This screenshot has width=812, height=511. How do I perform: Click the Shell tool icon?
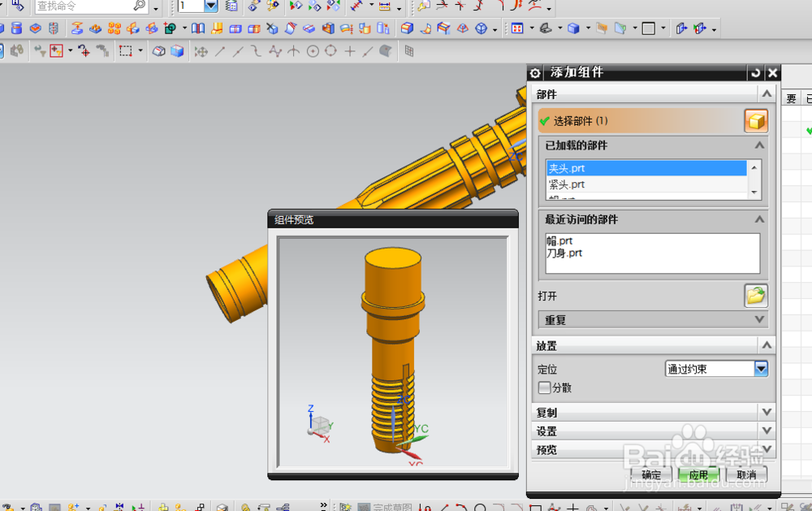click(x=328, y=28)
